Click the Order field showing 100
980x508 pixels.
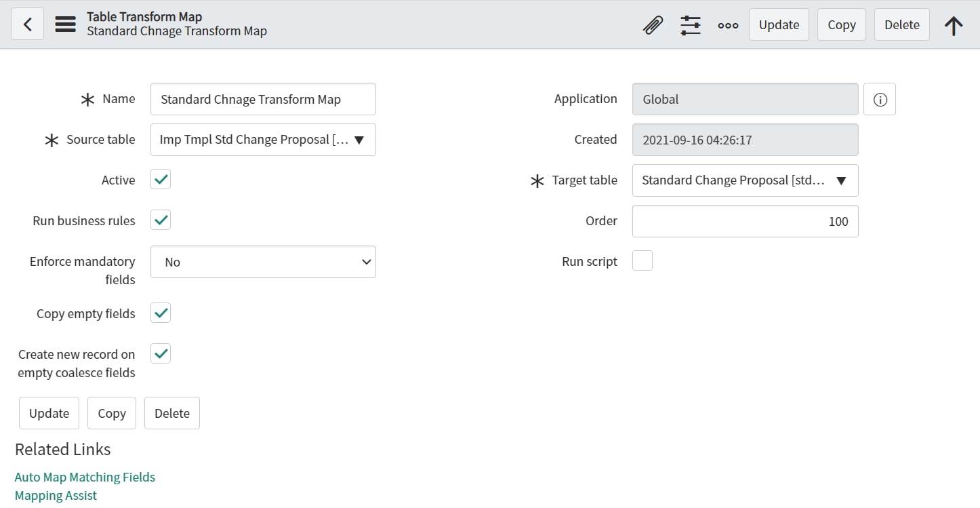point(746,221)
